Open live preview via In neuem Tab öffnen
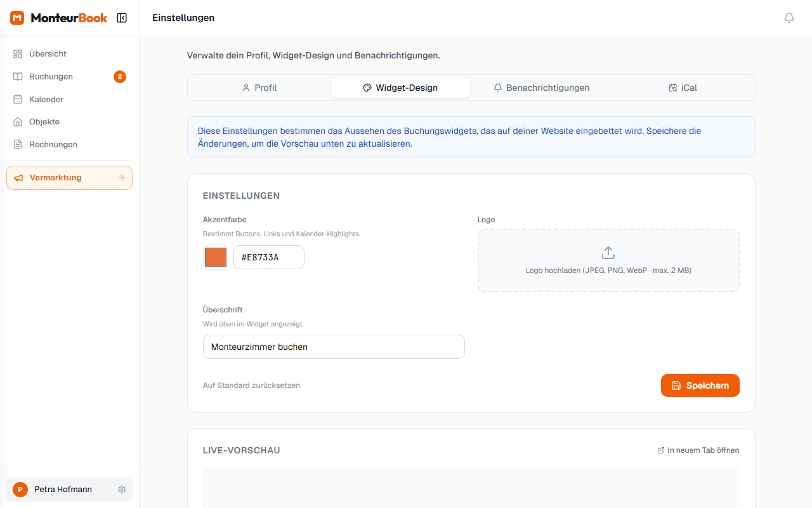 point(698,450)
